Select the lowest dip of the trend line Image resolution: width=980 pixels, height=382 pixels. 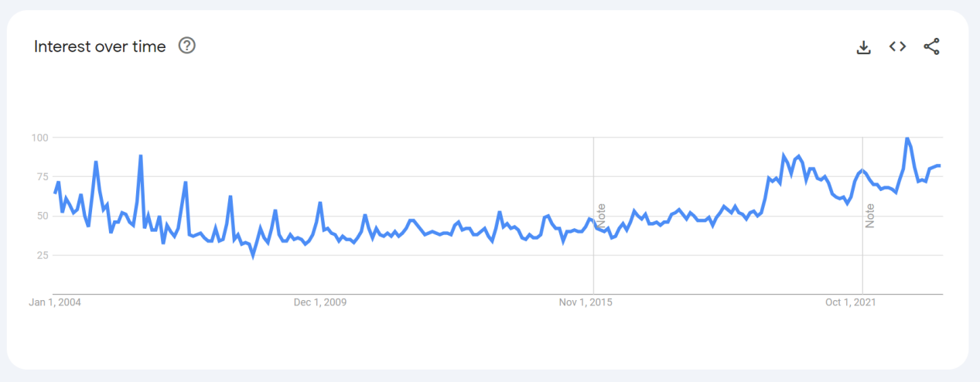click(253, 254)
